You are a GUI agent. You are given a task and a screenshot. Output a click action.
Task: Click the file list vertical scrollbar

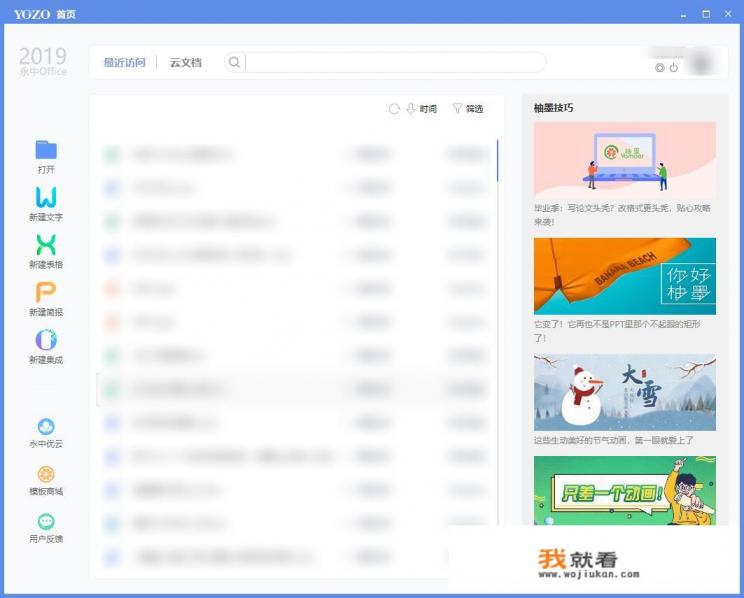(497, 160)
